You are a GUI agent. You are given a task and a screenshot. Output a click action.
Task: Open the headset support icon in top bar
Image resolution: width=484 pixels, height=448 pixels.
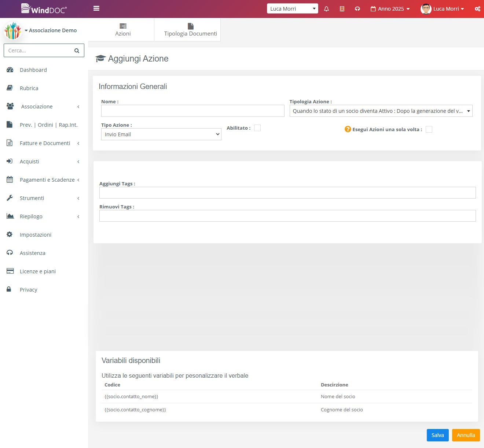pyautogui.click(x=357, y=9)
